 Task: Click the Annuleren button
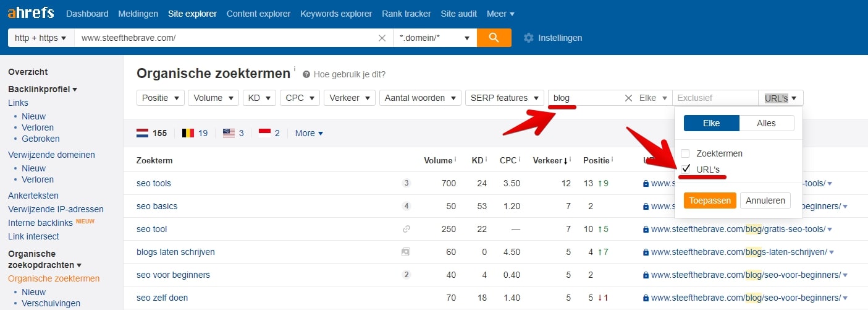tap(765, 200)
